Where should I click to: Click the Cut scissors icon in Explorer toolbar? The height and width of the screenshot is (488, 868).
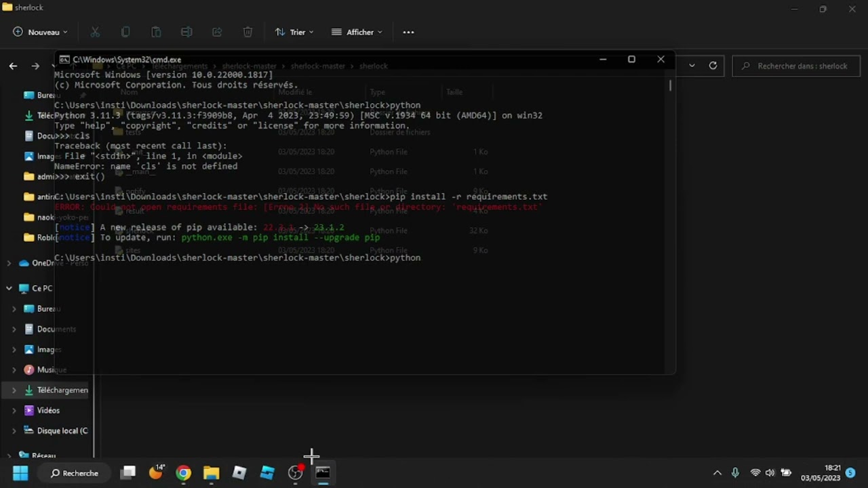[x=95, y=32]
